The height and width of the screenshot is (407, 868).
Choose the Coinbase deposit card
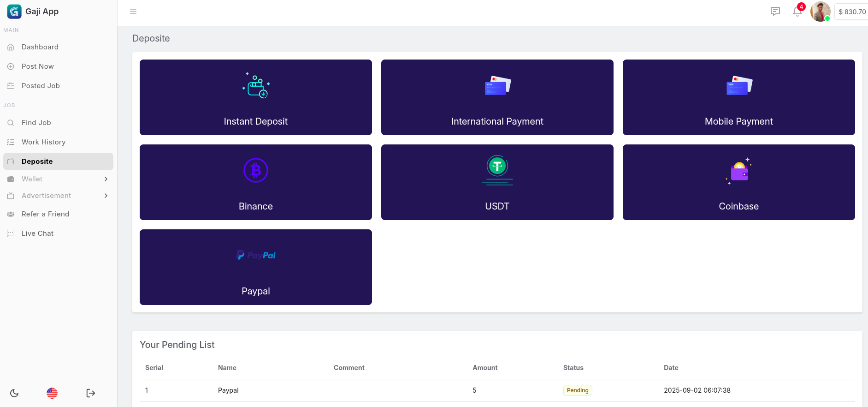tap(739, 182)
